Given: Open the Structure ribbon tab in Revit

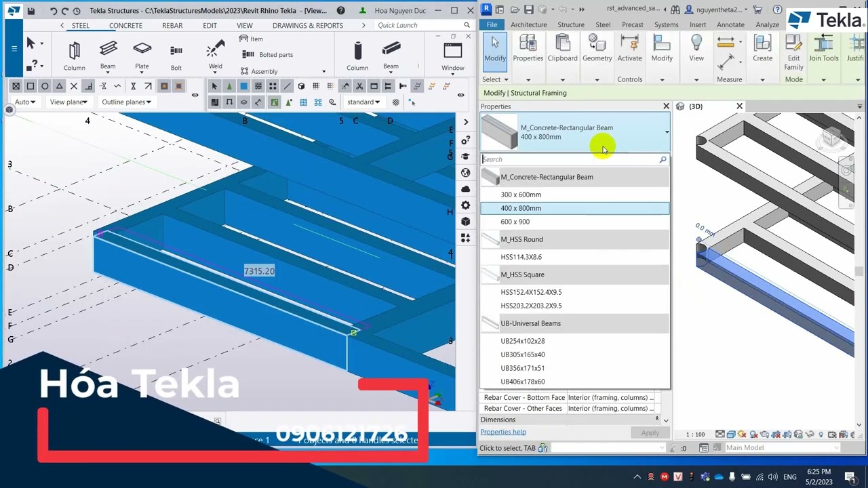Looking at the screenshot, I should click(570, 24).
